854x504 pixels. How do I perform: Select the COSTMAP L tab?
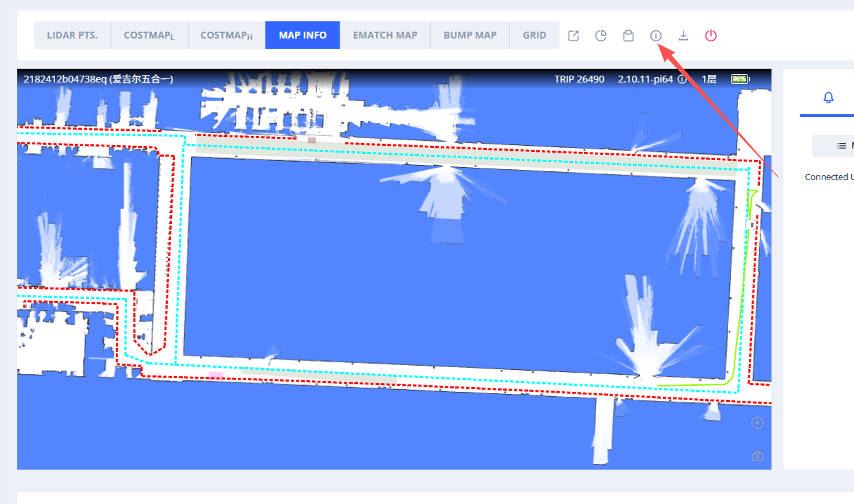[x=149, y=35]
